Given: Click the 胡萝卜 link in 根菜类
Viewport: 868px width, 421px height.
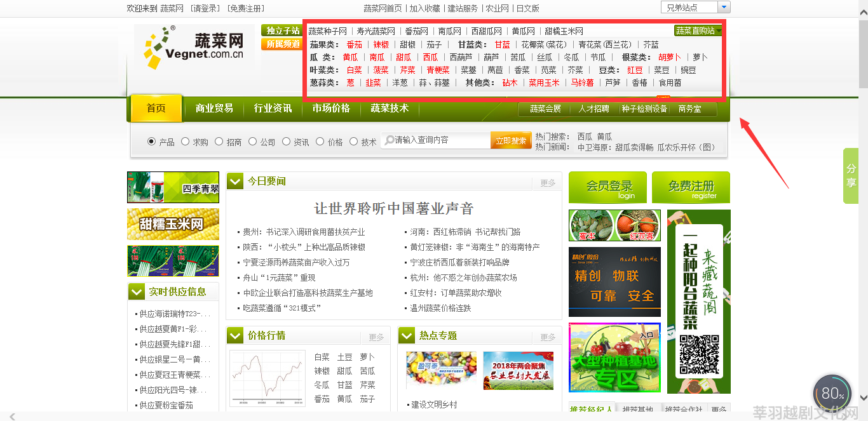Looking at the screenshot, I should click(x=670, y=57).
